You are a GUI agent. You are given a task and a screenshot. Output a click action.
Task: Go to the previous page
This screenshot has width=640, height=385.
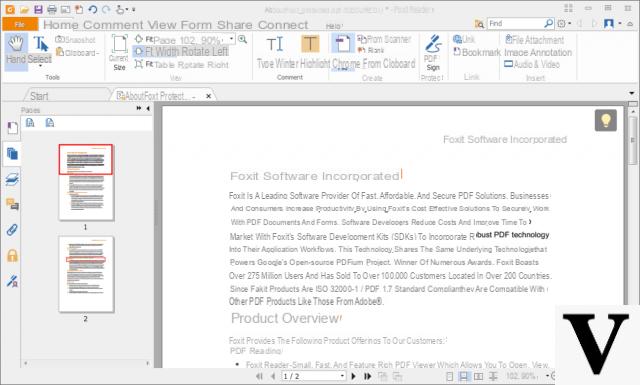273,376
